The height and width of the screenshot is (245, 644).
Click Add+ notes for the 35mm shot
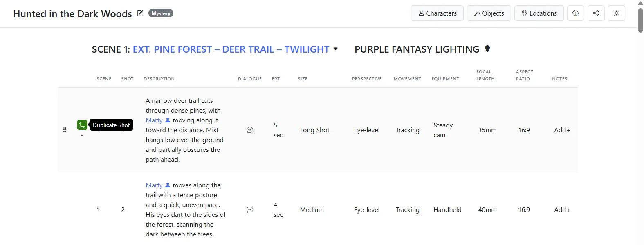(562, 130)
